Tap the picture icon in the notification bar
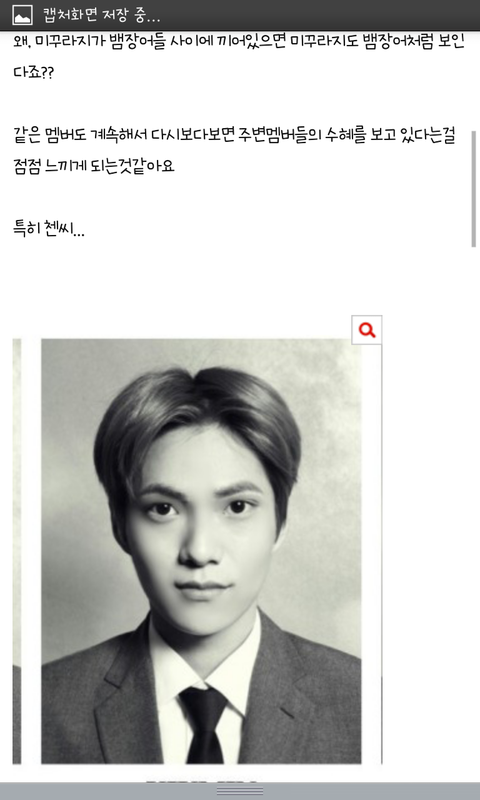This screenshot has width=480, height=800. pos(22,15)
